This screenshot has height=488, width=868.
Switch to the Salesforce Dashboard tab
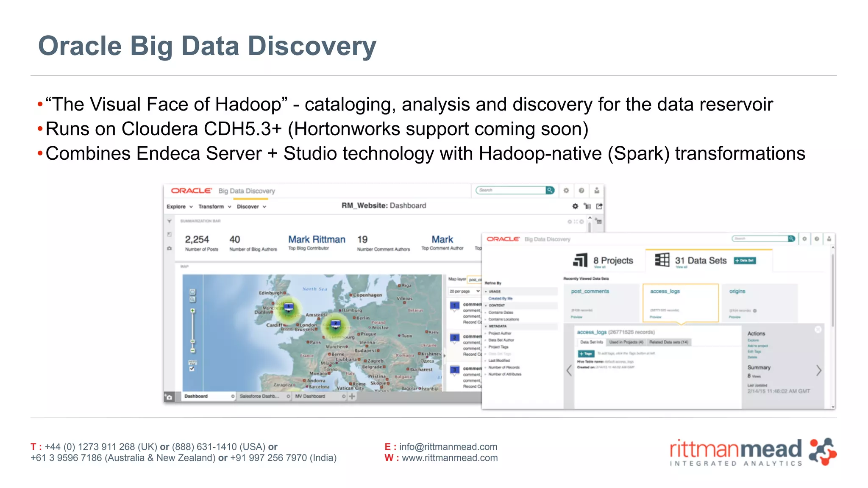[259, 396]
